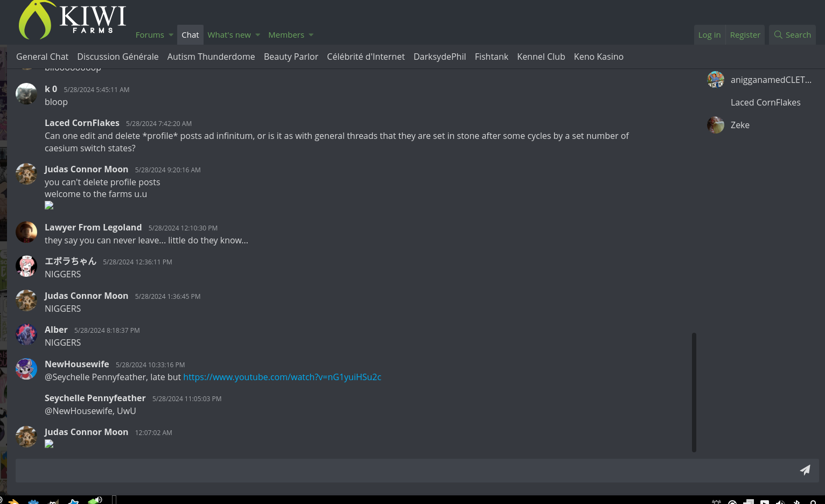Viewport: 825px width, 504px height.
Task: Click Alber's avatar image
Action: [26, 334]
